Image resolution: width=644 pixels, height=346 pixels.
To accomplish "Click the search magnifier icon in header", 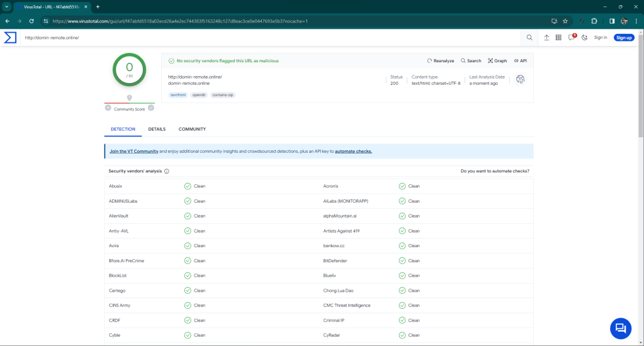I will tap(529, 38).
